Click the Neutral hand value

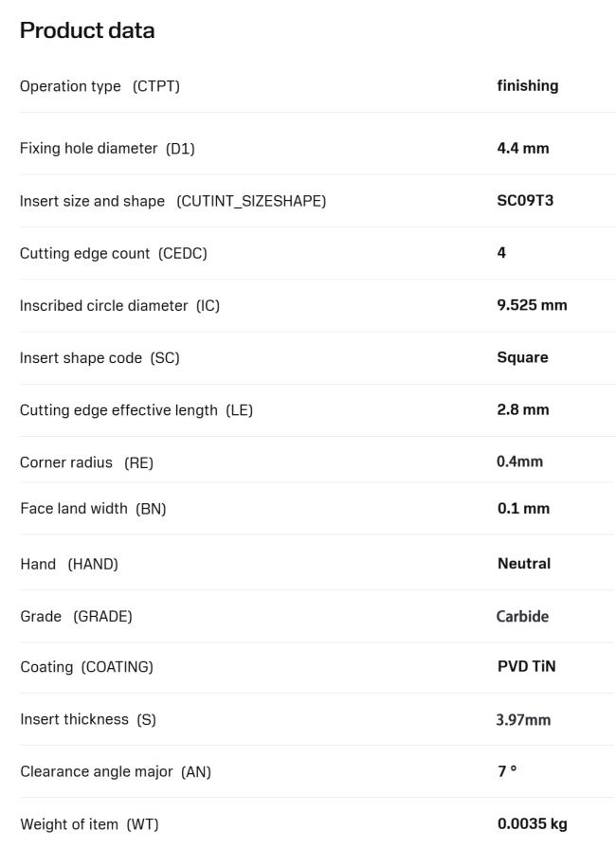(524, 564)
